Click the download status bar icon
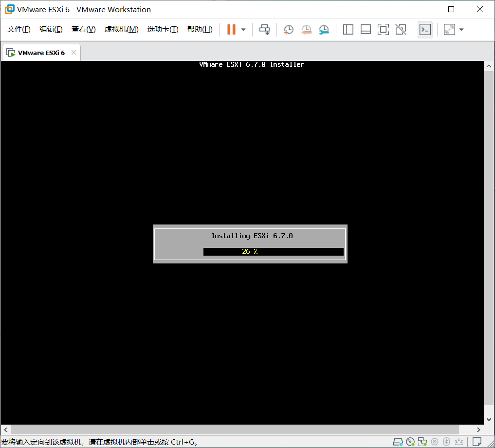Image resolution: width=495 pixels, height=448 pixels. pyautogui.click(x=458, y=442)
